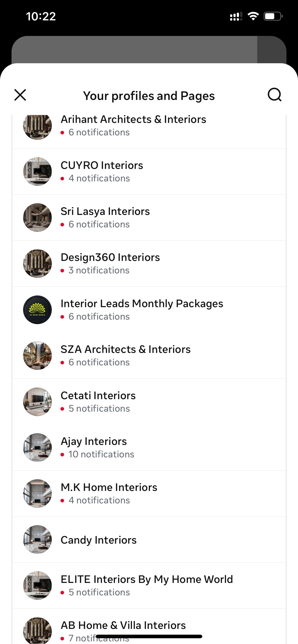
Task: Switch to Ajay Interiors profile
Action: [x=149, y=448]
